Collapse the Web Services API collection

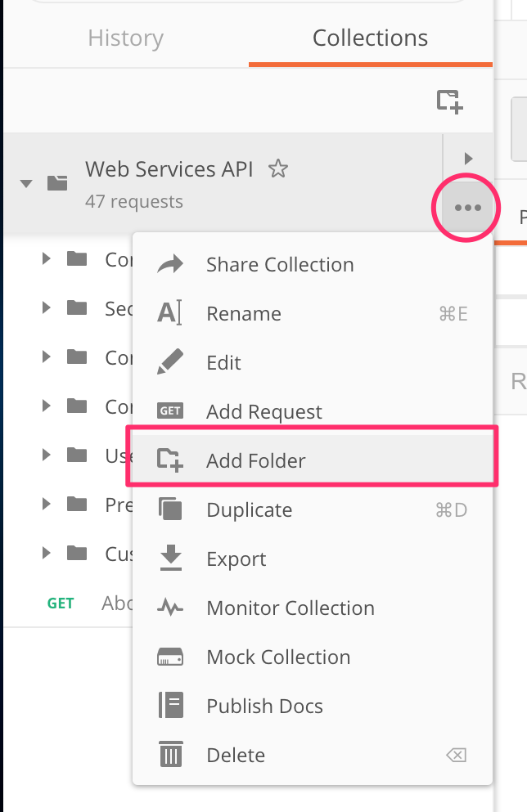click(26, 183)
